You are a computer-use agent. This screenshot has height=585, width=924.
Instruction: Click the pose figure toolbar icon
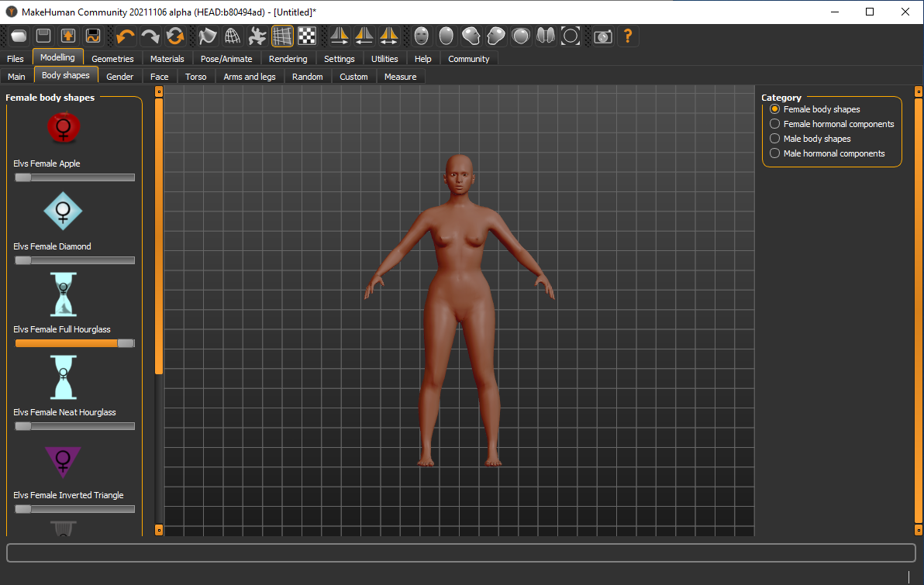click(257, 36)
